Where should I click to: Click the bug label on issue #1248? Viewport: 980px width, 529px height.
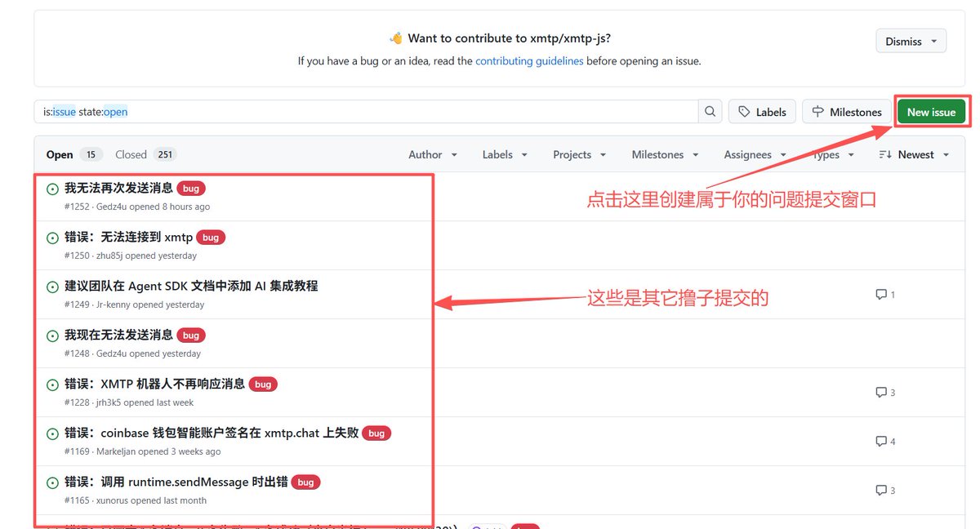click(191, 336)
